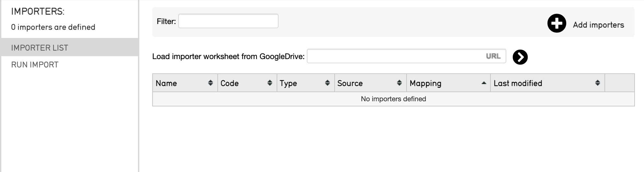This screenshot has height=172, width=644.
Task: Click the Add importers text label
Action: coord(598,25)
